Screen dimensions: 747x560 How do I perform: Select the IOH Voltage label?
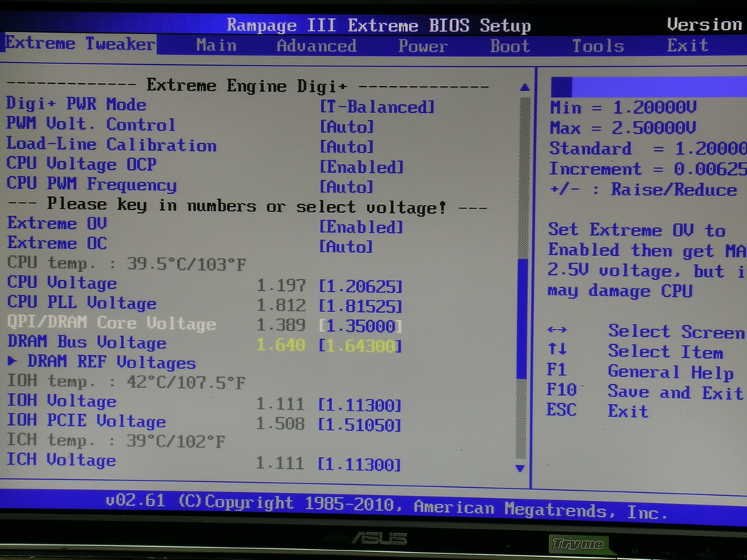pos(61,400)
